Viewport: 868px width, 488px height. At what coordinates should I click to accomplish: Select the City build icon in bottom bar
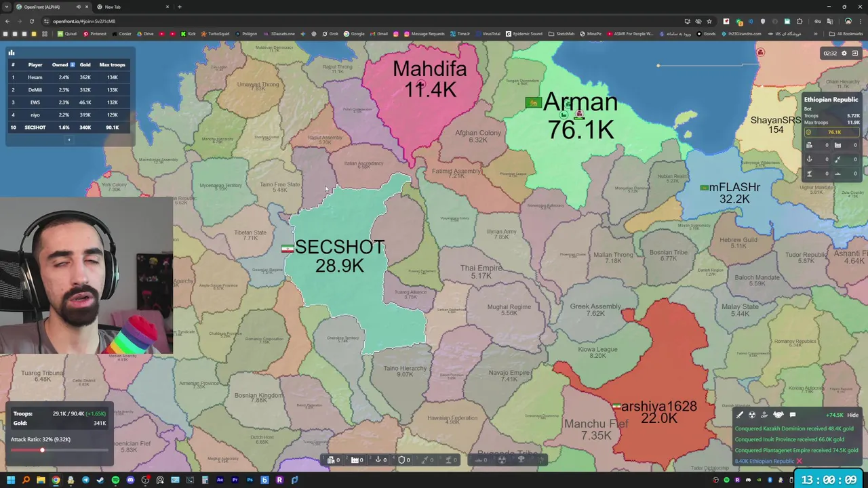point(332,460)
